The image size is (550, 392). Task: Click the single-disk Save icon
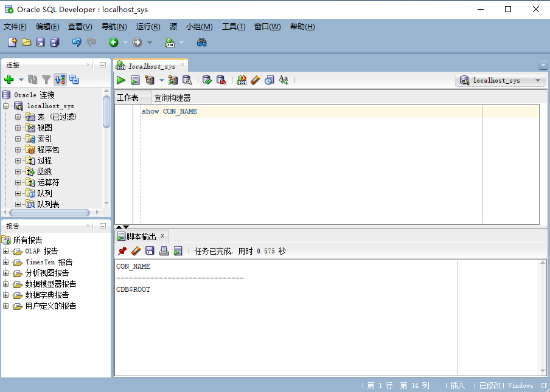40,43
